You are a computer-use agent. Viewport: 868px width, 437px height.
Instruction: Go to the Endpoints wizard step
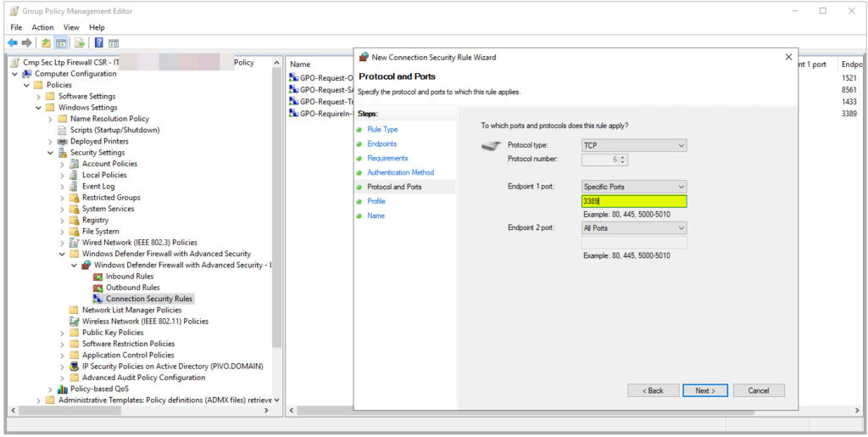(x=382, y=143)
